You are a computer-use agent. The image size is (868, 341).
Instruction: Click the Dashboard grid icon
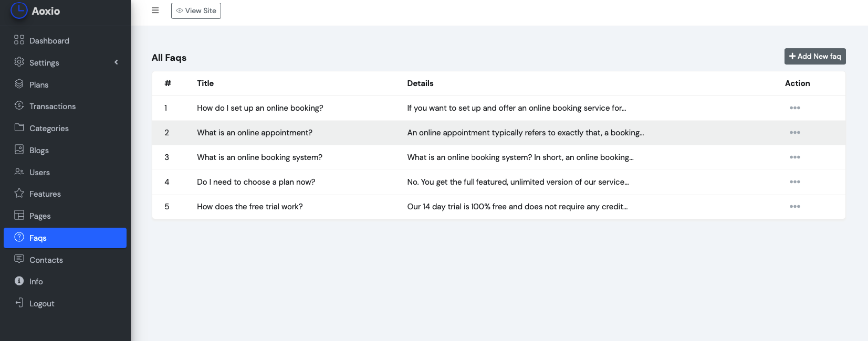click(19, 40)
